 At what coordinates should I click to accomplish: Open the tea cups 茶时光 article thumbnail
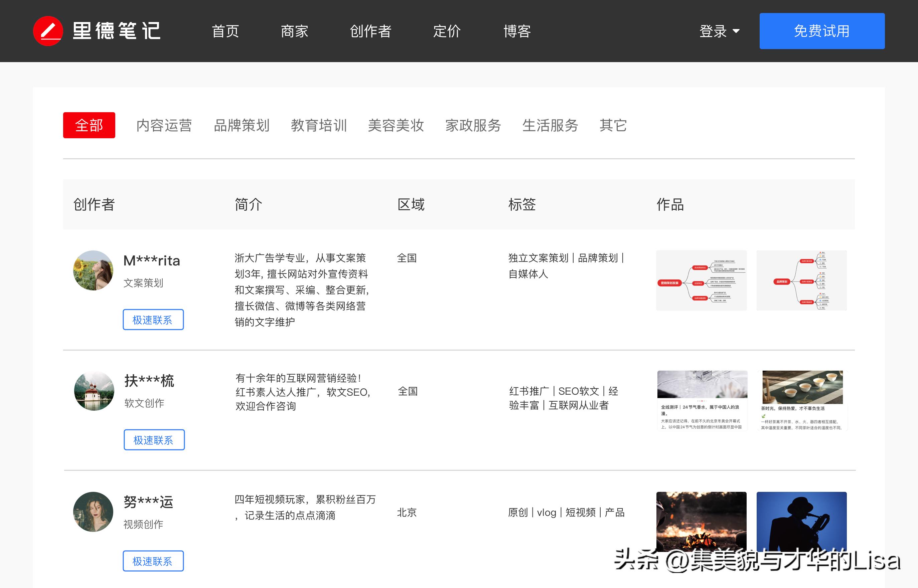pyautogui.click(x=802, y=400)
